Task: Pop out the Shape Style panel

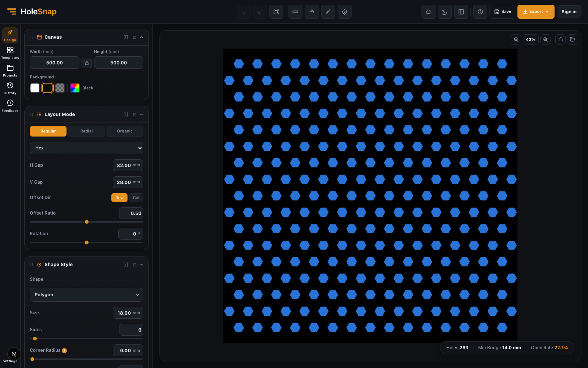Action: (135, 265)
